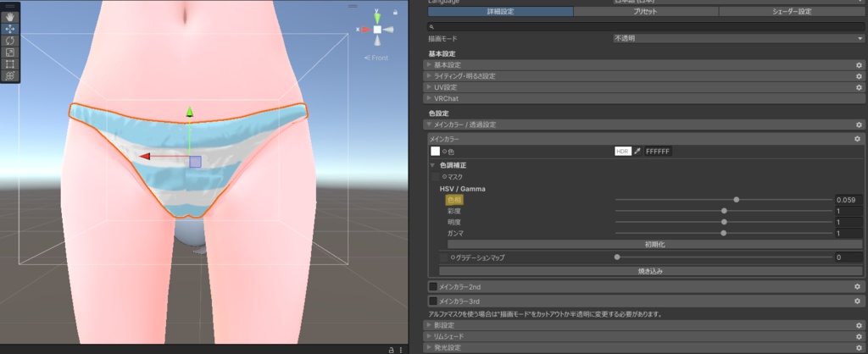The image size is (868, 354).
Task: Click the Front view projection label
Action: [376, 58]
